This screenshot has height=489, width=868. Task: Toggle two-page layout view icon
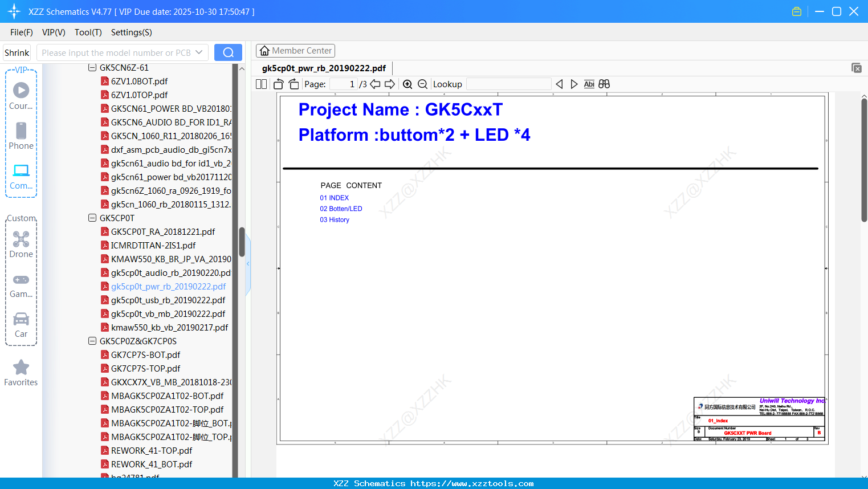point(261,84)
